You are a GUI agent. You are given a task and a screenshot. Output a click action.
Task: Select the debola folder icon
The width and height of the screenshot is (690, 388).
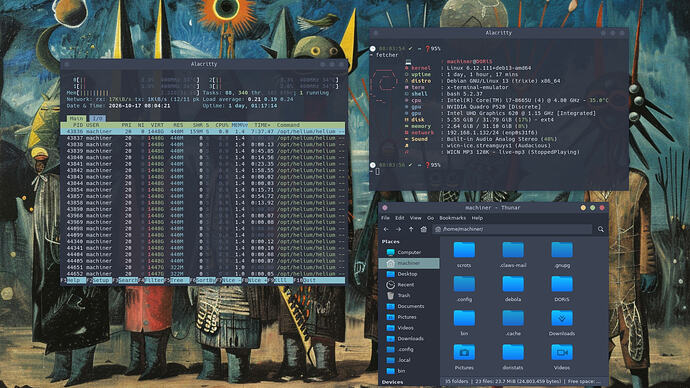pyautogui.click(x=513, y=284)
